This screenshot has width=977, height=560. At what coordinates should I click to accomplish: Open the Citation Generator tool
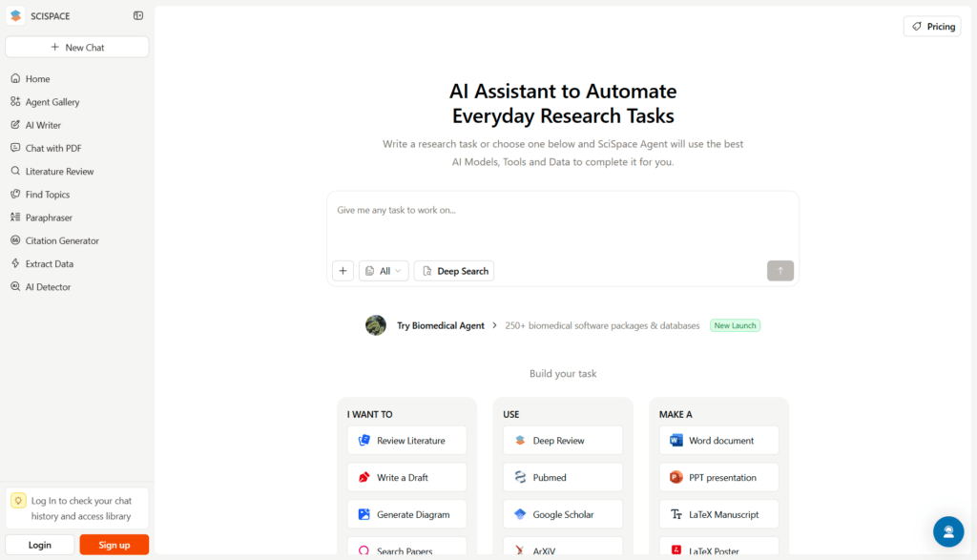(62, 241)
